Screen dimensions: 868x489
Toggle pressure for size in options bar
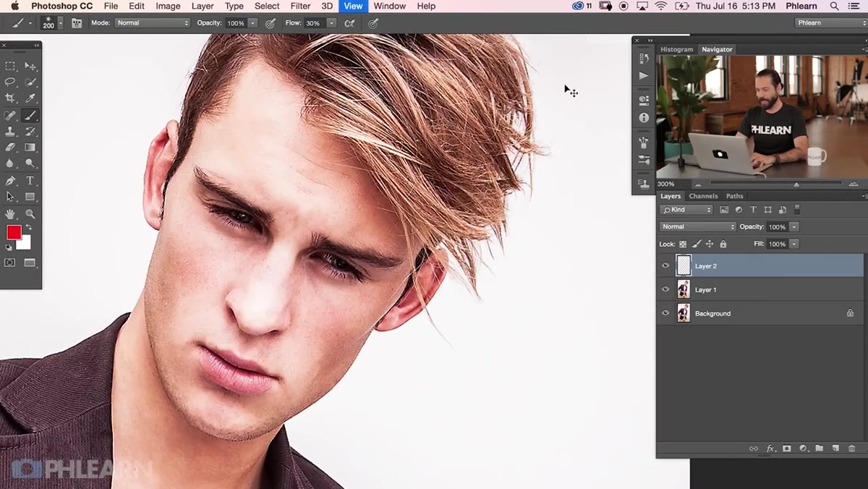pos(373,23)
